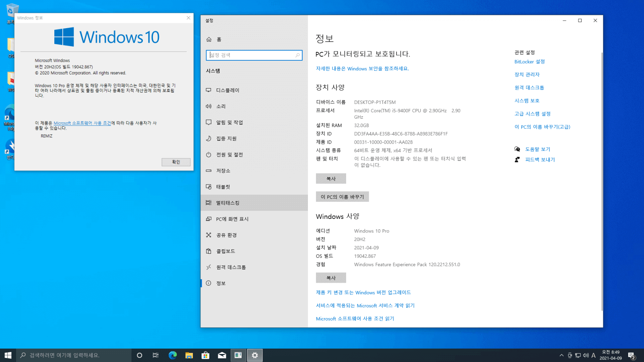The width and height of the screenshot is (644, 362).
Task: Select Projecting to this PC icon
Action: (208, 219)
